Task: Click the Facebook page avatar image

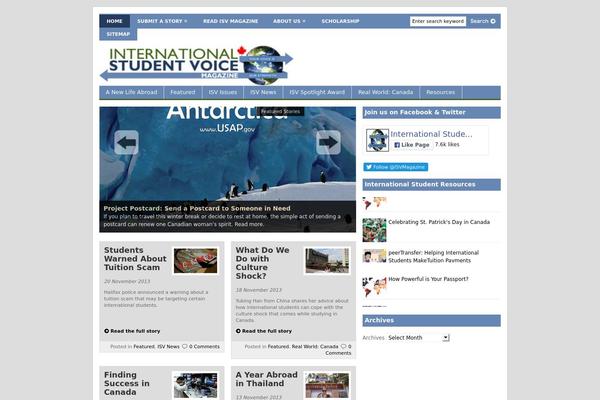Action: pos(377,140)
